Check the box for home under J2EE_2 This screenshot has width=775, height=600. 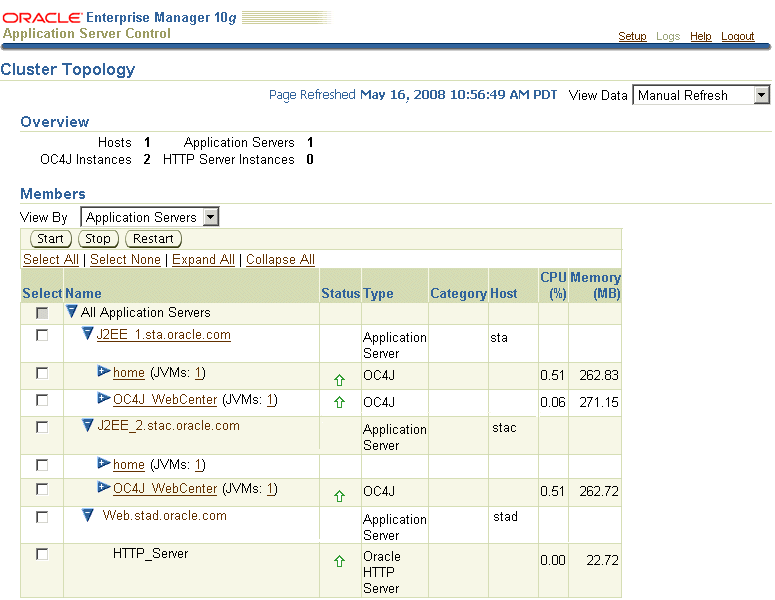click(43, 465)
